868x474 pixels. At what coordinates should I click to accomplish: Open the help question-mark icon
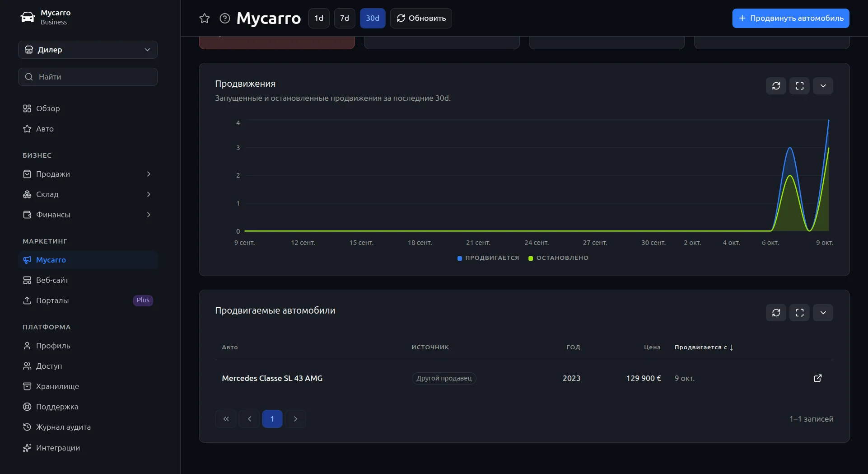point(225,18)
